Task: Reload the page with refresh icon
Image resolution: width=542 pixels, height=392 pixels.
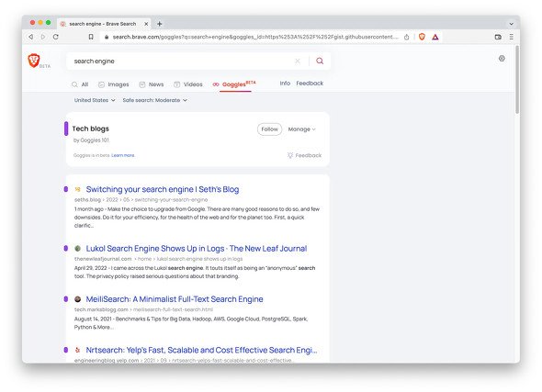Action: (x=56, y=37)
